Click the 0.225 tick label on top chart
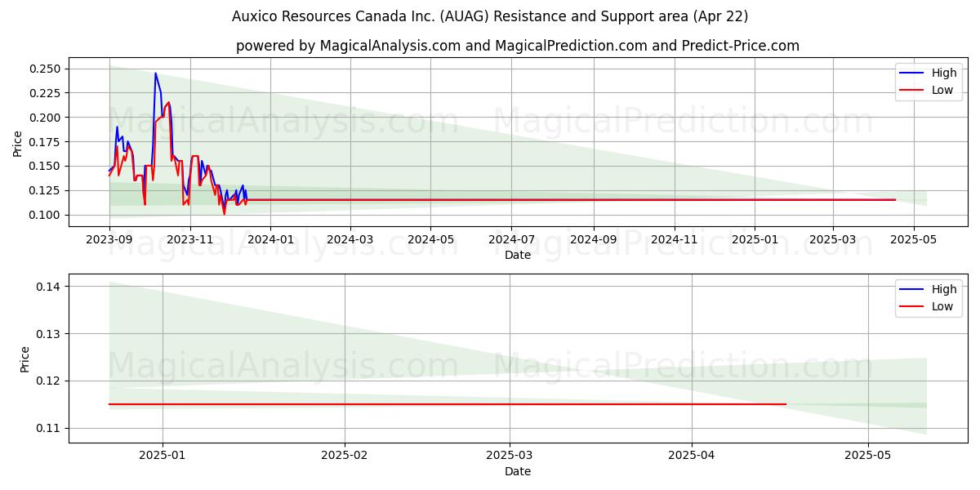The image size is (980, 490). (45, 93)
